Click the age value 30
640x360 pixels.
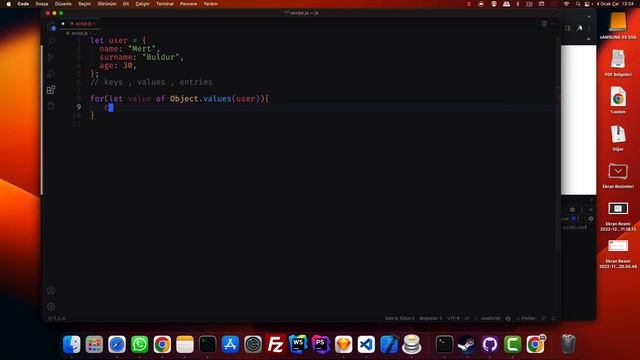click(x=128, y=65)
